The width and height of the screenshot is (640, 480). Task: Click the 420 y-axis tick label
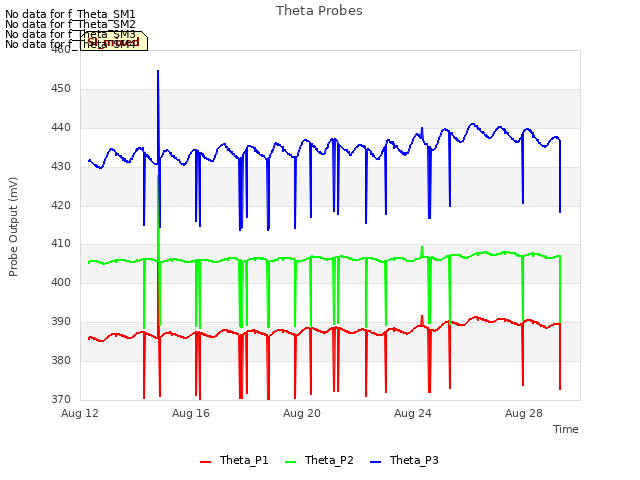61,205
